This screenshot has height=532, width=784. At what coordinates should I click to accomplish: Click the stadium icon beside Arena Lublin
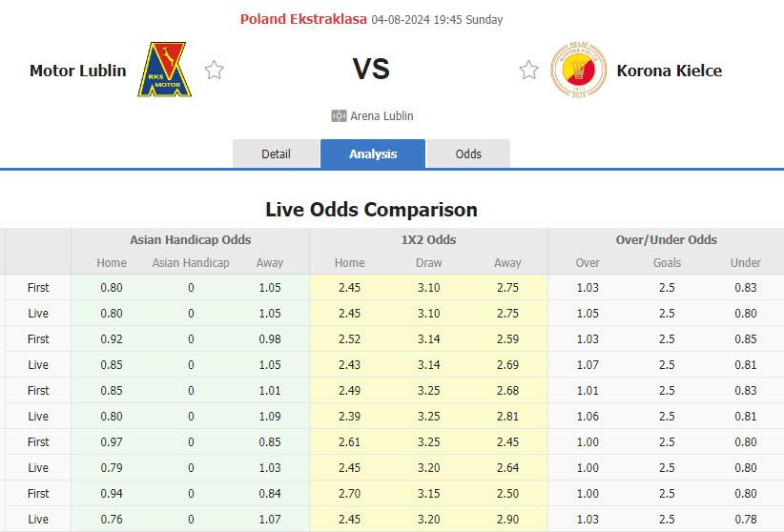pyautogui.click(x=339, y=116)
